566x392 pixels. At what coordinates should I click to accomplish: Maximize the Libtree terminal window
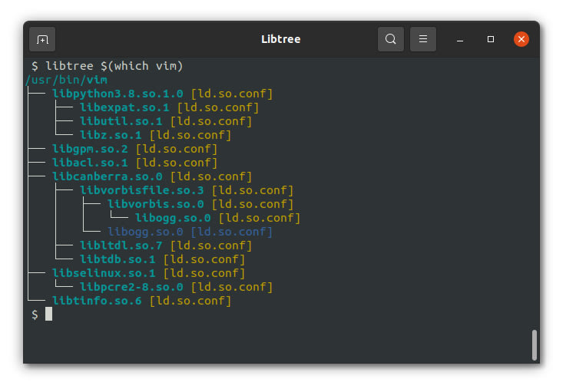(x=491, y=39)
